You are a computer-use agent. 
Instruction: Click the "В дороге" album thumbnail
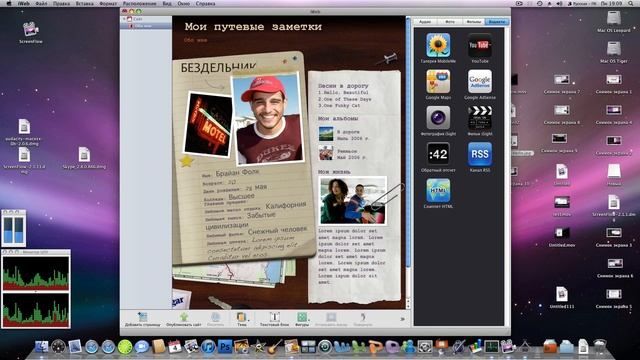click(x=326, y=133)
